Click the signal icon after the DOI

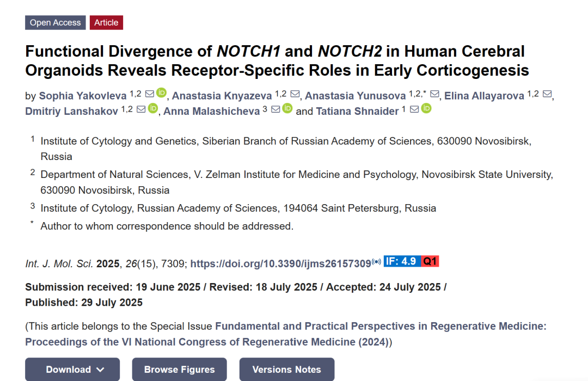[x=376, y=262]
